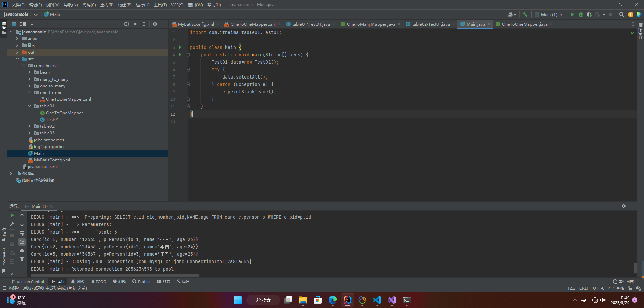Start debugging with the green bug icon

[x=581, y=14]
